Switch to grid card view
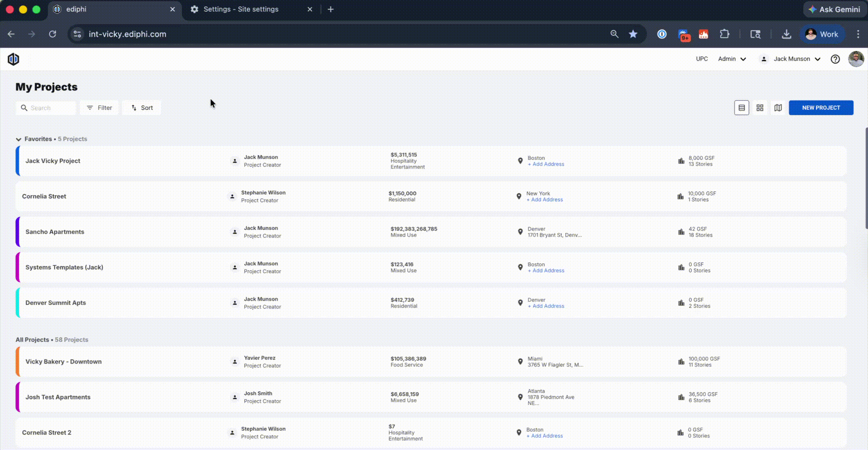The width and height of the screenshot is (868, 450). [x=760, y=108]
